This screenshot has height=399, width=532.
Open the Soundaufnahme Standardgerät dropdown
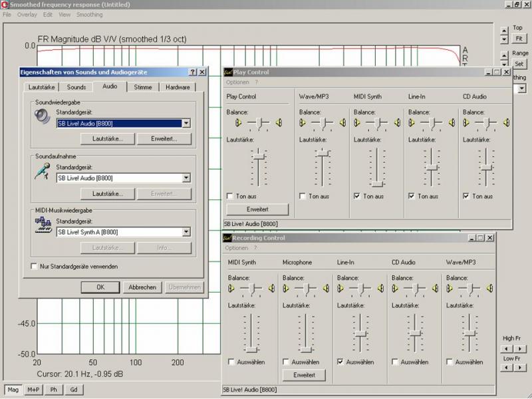(x=186, y=178)
